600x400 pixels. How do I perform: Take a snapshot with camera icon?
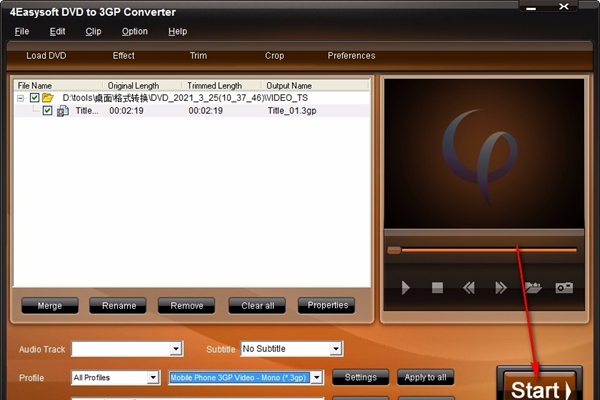point(564,287)
